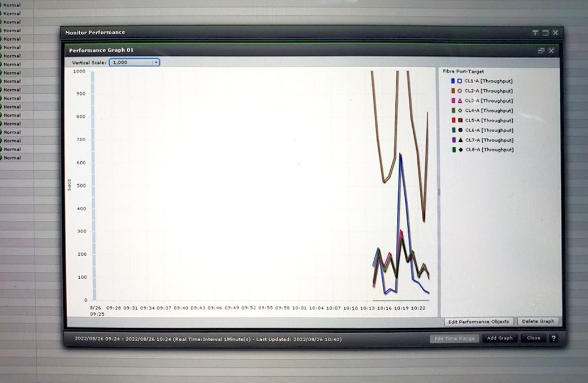
Task: Toggle the CL5-A [Throughput] legend entry
Action: tap(489, 120)
